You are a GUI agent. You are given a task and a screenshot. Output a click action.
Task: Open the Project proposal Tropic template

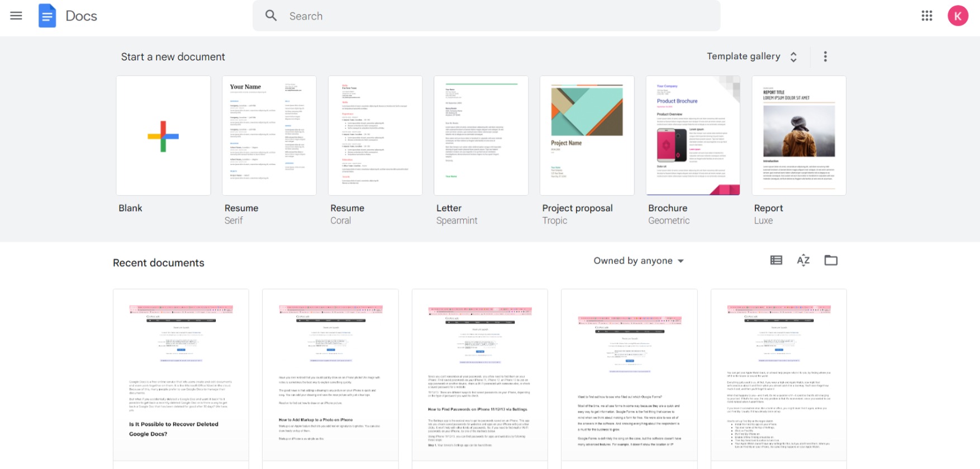pyautogui.click(x=587, y=136)
